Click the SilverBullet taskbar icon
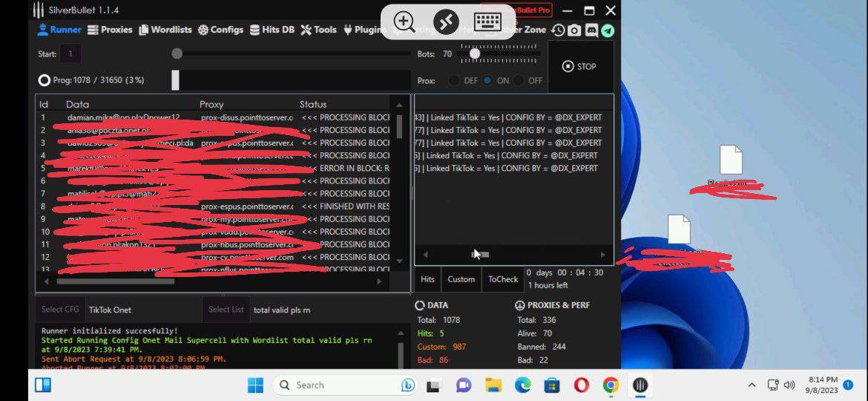 tap(640, 385)
